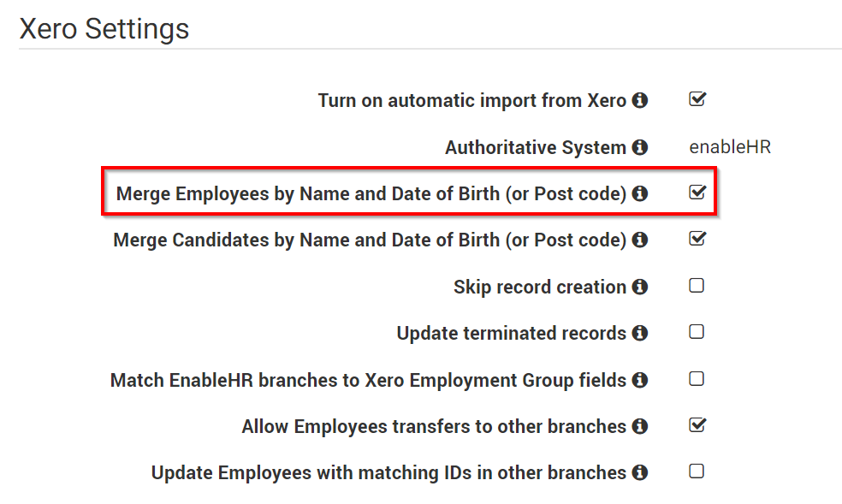Open the Authoritative System info icon
842x504 pixels.
[639, 147]
